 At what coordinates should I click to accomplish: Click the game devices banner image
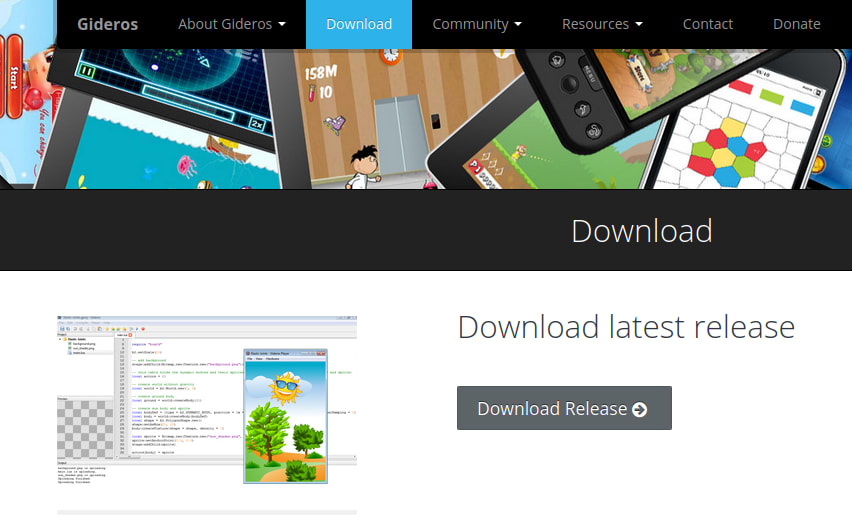(426, 119)
